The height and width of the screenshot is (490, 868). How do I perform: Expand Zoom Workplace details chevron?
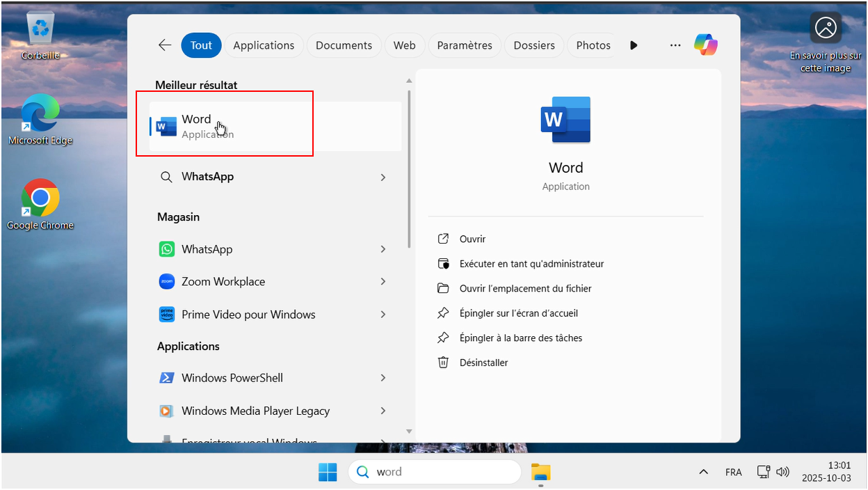pyautogui.click(x=383, y=282)
